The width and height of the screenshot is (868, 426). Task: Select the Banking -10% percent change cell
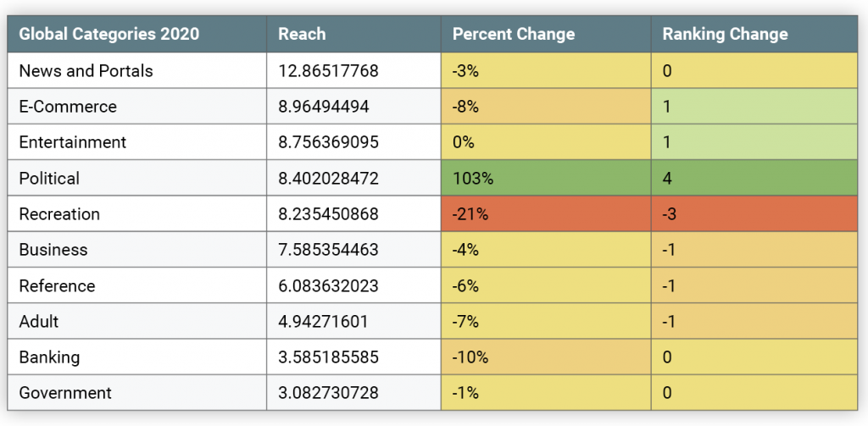tap(545, 357)
